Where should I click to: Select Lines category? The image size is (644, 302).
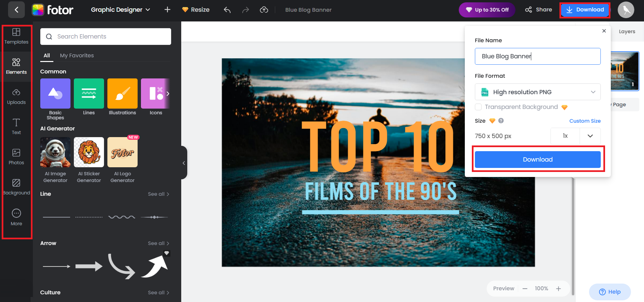[89, 94]
